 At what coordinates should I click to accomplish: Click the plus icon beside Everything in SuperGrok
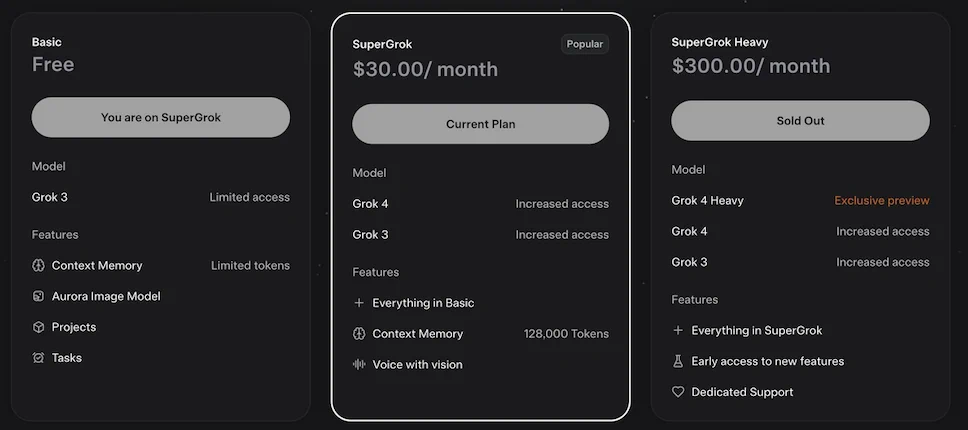tap(678, 331)
